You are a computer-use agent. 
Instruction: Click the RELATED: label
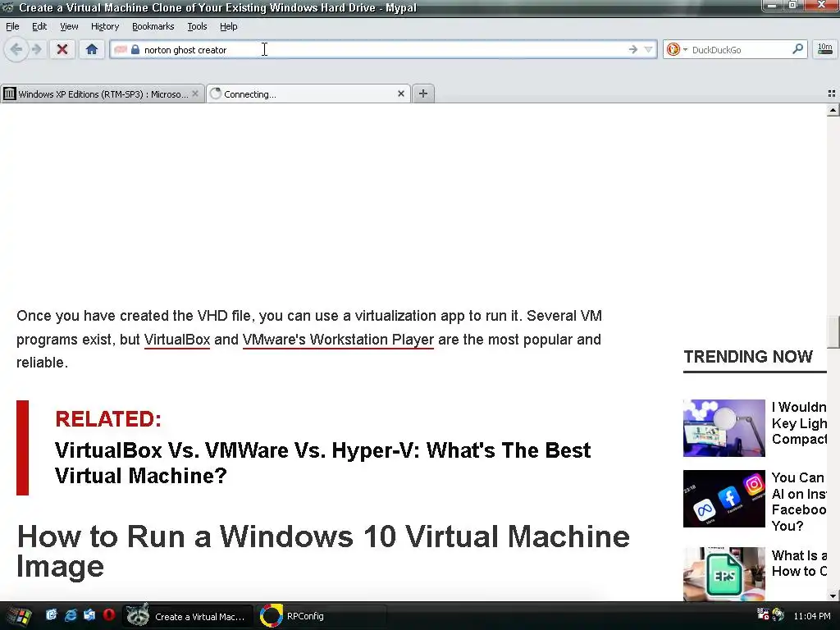click(x=108, y=419)
